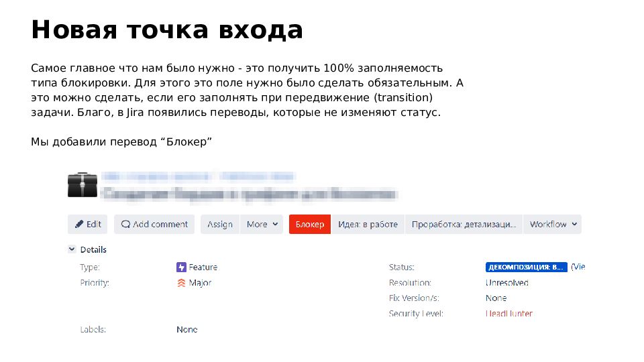Viewport: 644px width, 362px height.
Task: Click the blurred issue summary title
Action: 247,194
